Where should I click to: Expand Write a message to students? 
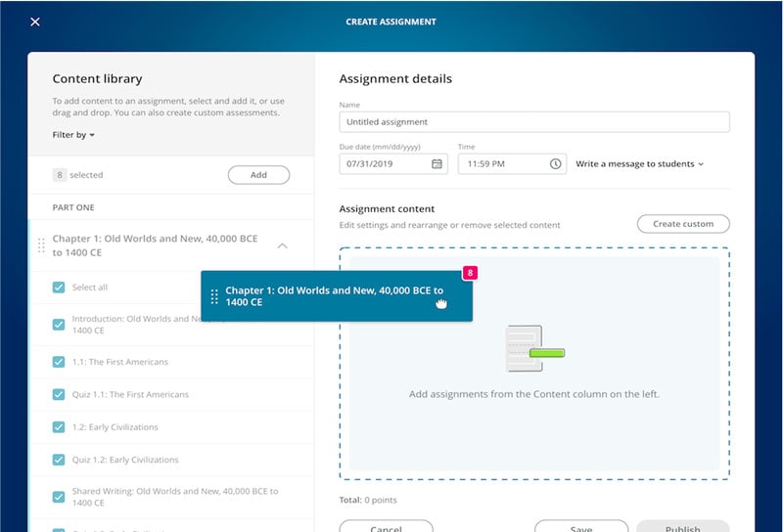point(639,164)
